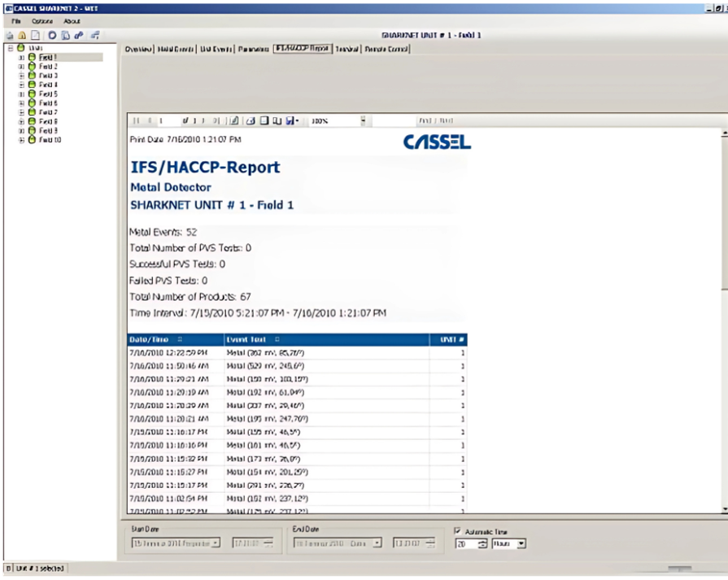Click the yellow alarm bell toolbar icon
Viewport: 728px width, 580px height.
coord(22,35)
